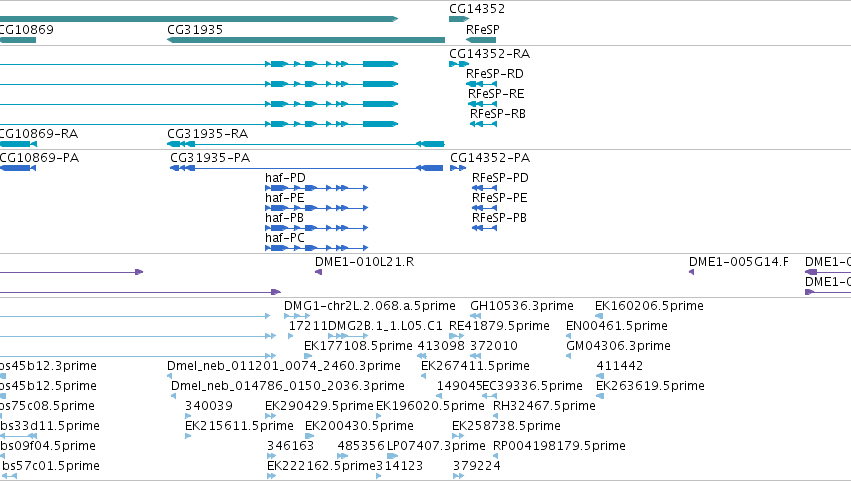Select EST bs33d11.5prime
Viewport: 851px width, 481px height.
coord(50,426)
